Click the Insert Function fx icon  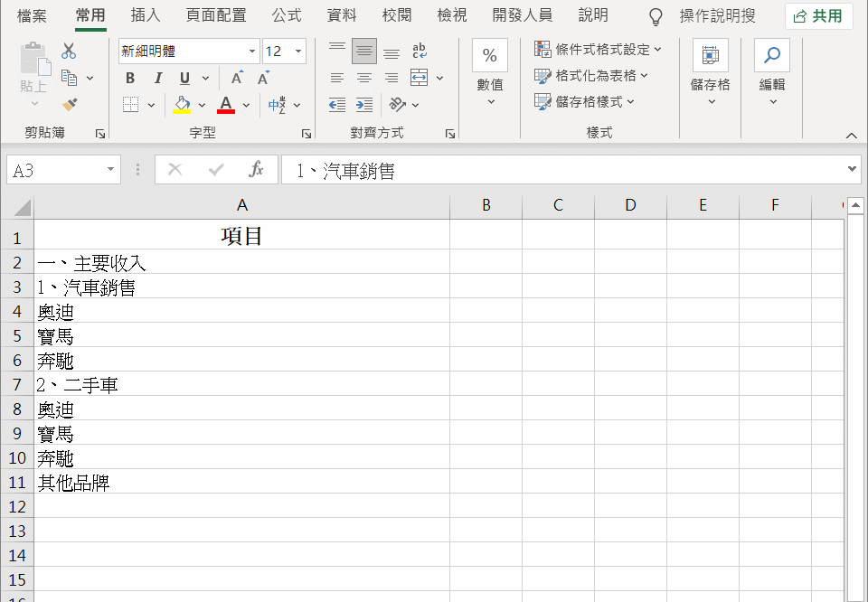pos(256,169)
